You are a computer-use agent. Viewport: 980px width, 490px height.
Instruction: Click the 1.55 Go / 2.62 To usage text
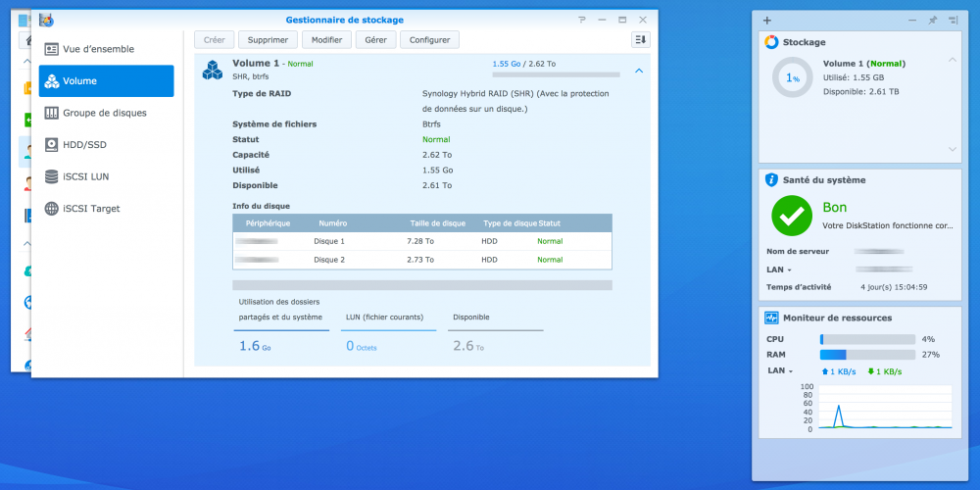coord(523,64)
